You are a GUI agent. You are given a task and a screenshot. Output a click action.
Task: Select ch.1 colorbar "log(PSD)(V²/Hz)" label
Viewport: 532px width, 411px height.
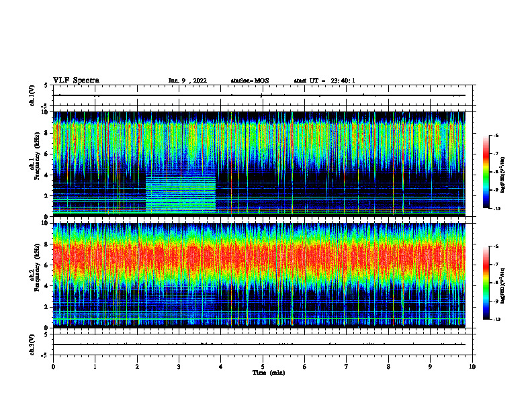[503, 175]
